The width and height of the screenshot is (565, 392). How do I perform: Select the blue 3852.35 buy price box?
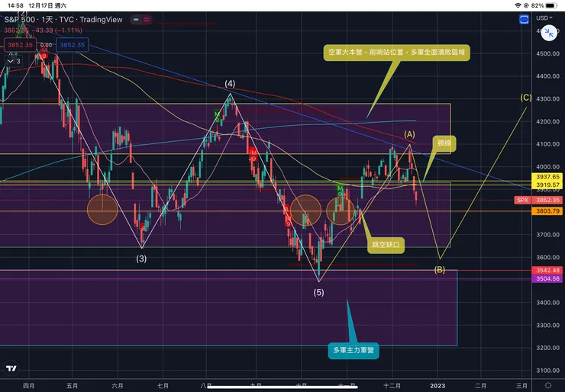pyautogui.click(x=72, y=45)
